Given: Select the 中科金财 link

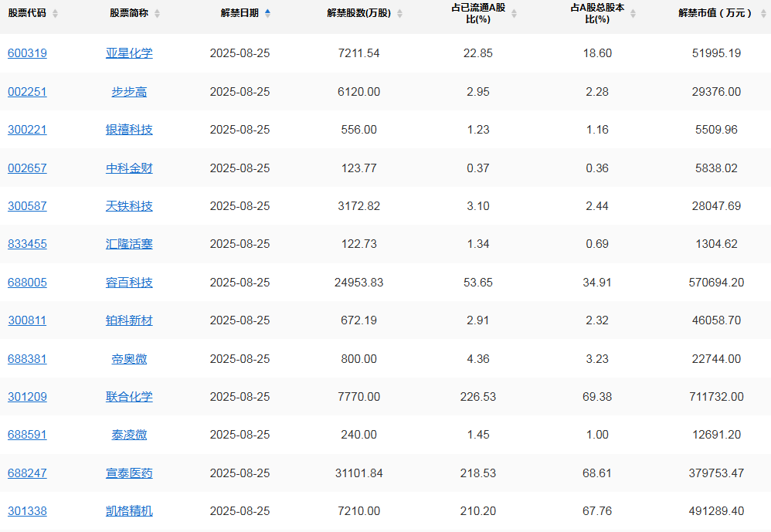Looking at the screenshot, I should click(129, 168).
